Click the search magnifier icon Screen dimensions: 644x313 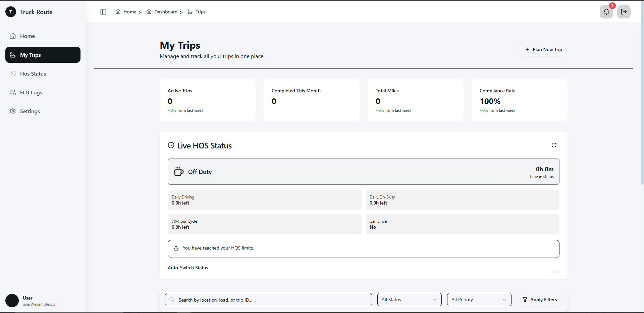tap(172, 300)
